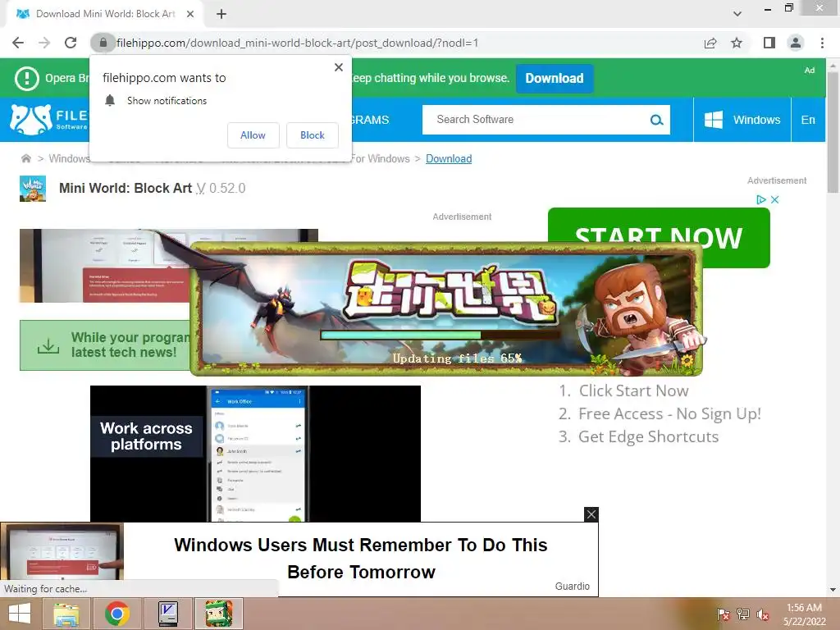This screenshot has height=630, width=840.
Task: Close the START NOW advertisement
Action: 774,200
